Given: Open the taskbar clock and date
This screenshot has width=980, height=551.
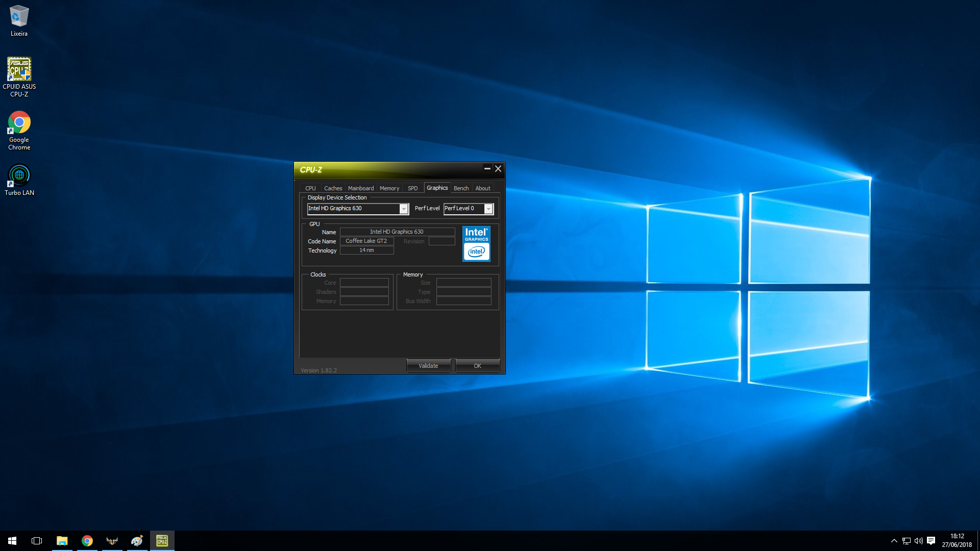Looking at the screenshot, I should (x=957, y=541).
